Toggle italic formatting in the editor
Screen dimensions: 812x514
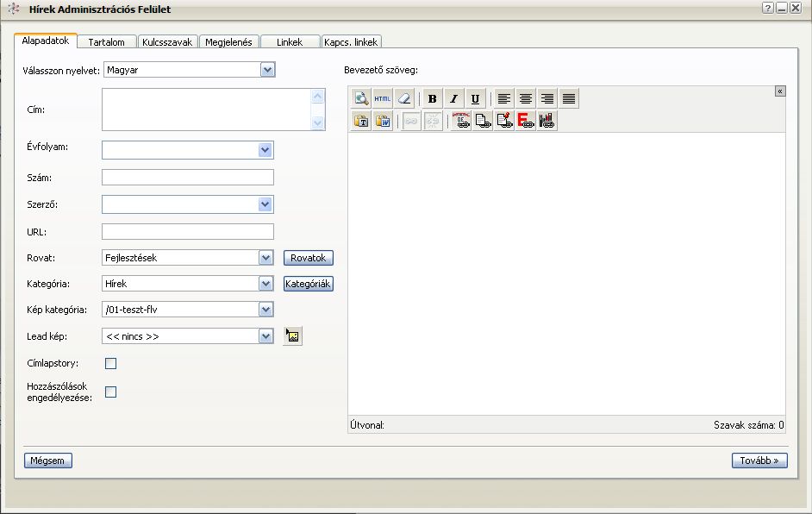[x=453, y=98]
